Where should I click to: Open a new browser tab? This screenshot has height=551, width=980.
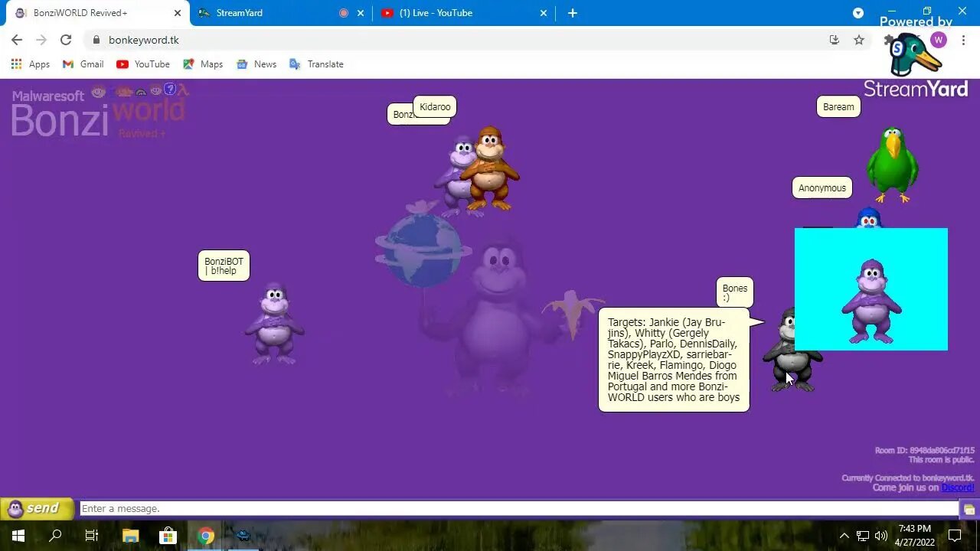pos(573,13)
